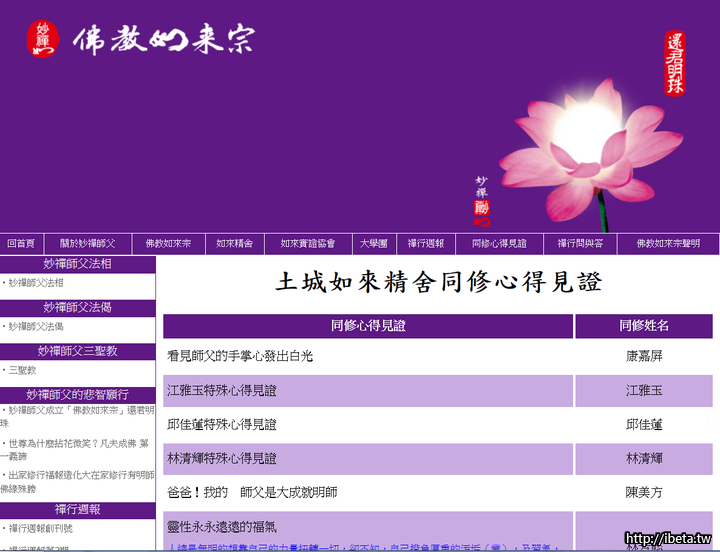720x552 pixels.
Task: Click the 佛教如来宗 logo in header
Action: point(140,39)
